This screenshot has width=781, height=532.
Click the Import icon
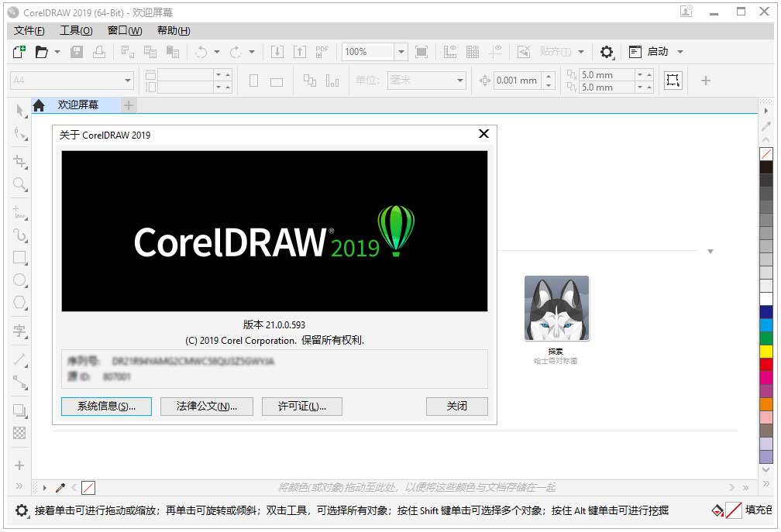coord(277,52)
